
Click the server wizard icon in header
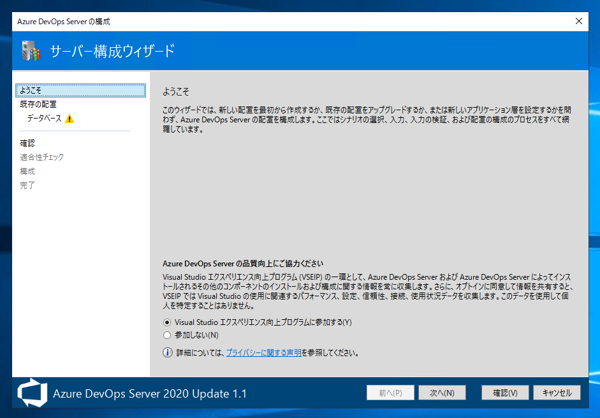click(31, 51)
